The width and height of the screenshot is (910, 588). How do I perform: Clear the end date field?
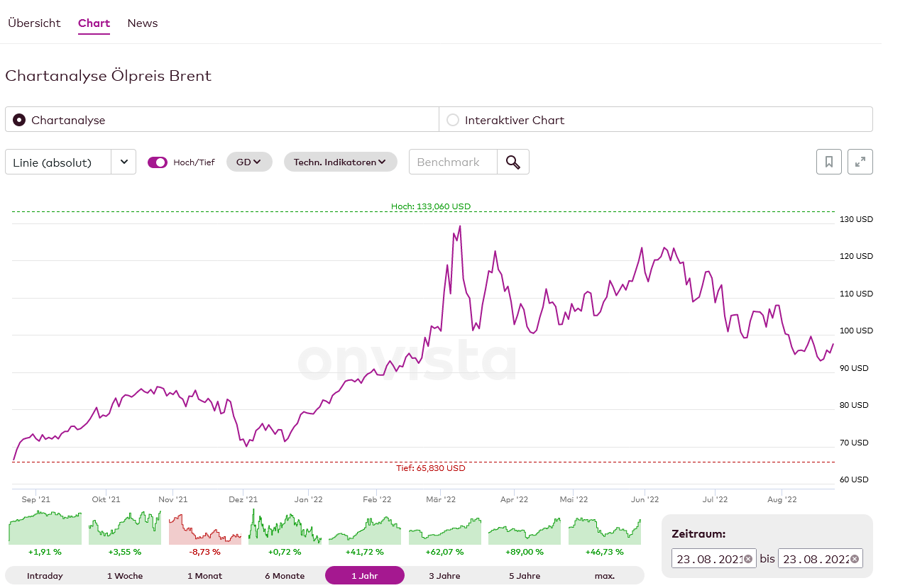pos(855,559)
